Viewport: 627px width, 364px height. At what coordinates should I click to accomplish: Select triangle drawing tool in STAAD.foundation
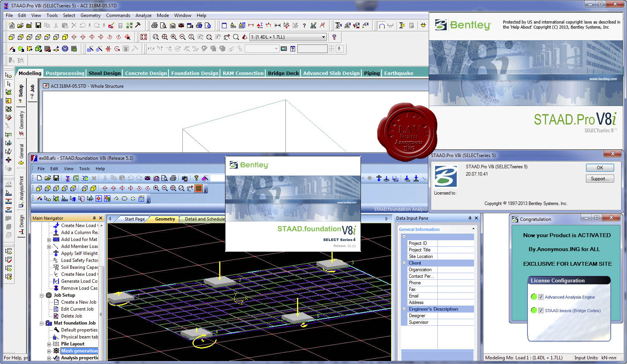click(116, 199)
